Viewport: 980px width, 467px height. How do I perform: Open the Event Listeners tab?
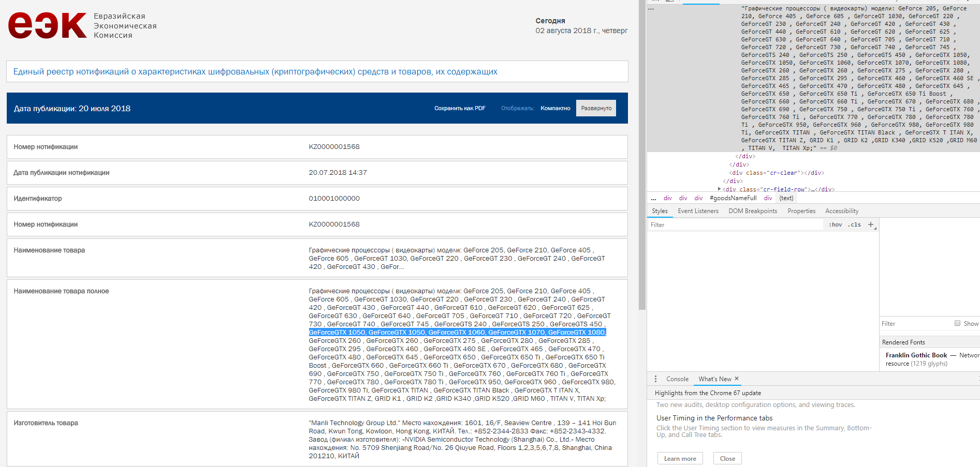(698, 211)
